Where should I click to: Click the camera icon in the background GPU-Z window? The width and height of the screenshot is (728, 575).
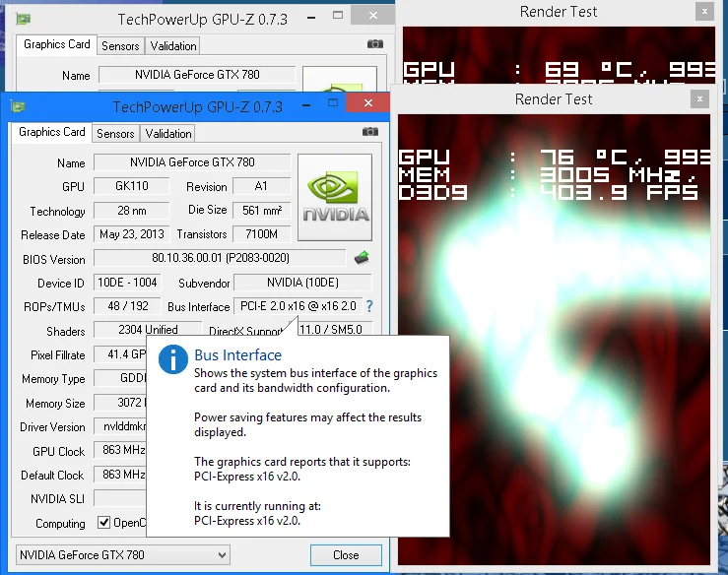click(x=375, y=44)
